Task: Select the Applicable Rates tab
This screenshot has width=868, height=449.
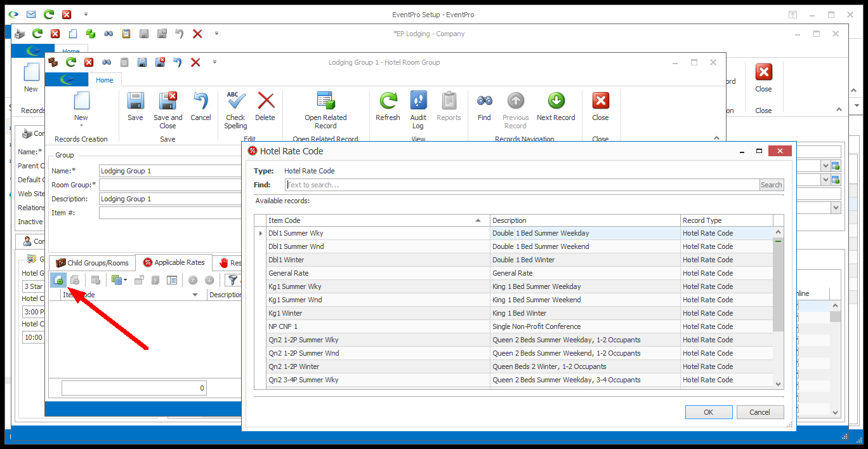Action: point(174,262)
